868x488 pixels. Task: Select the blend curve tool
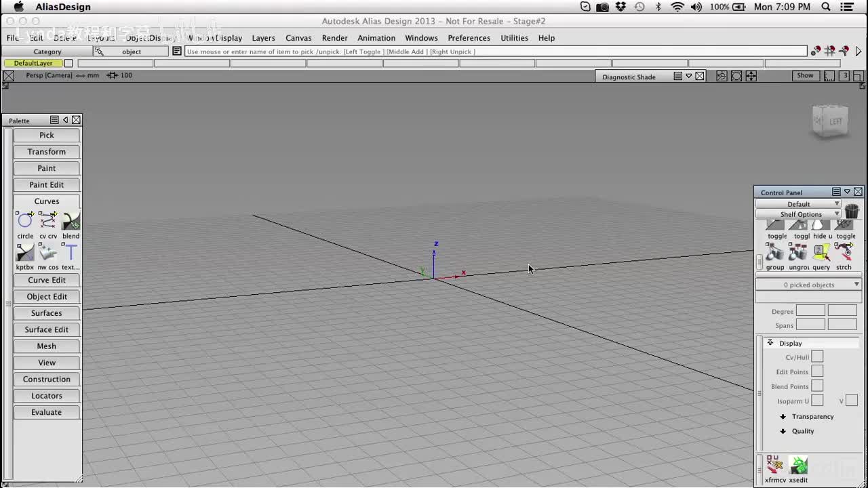tap(71, 221)
